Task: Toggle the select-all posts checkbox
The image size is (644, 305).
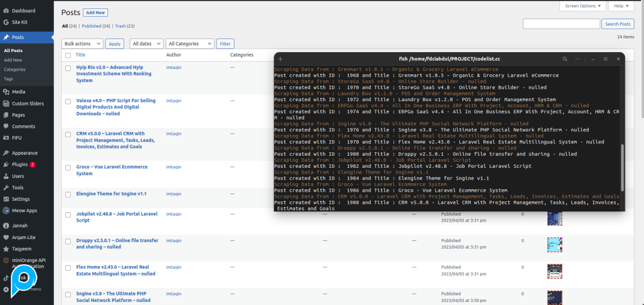Action: click(x=68, y=55)
